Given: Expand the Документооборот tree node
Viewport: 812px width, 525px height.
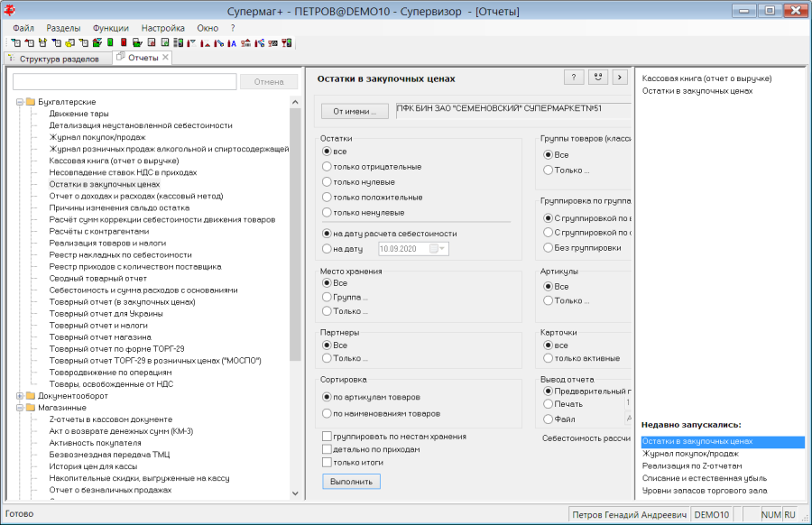Looking at the screenshot, I should tap(20, 396).
